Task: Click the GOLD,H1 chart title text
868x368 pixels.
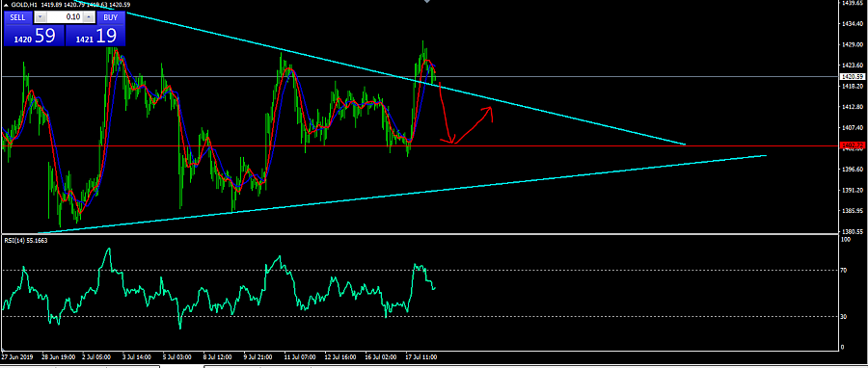Action: tap(24, 5)
